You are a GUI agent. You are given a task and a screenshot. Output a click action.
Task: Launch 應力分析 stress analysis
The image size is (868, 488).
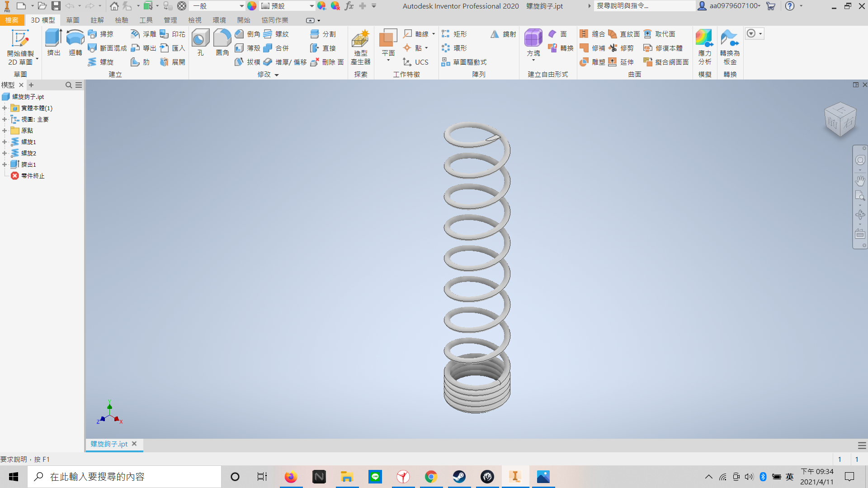point(704,47)
